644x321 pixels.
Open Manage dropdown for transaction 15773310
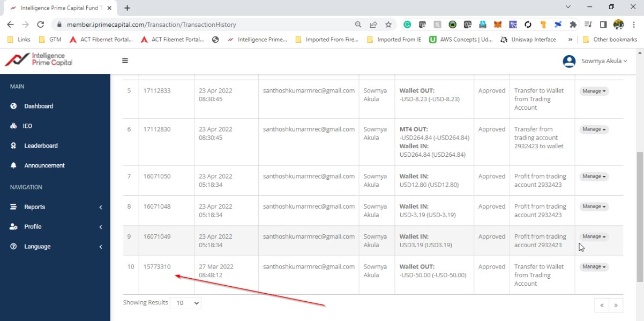[594, 267]
